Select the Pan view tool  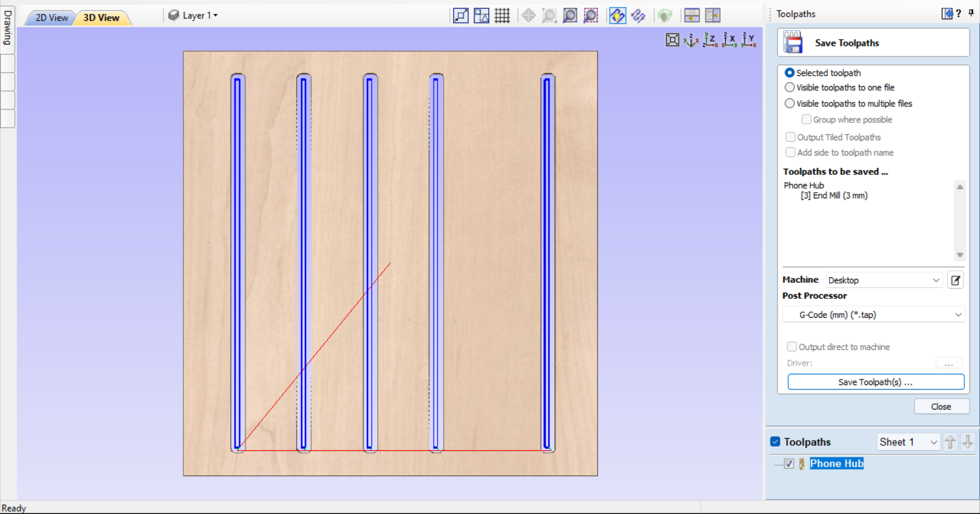coord(529,15)
